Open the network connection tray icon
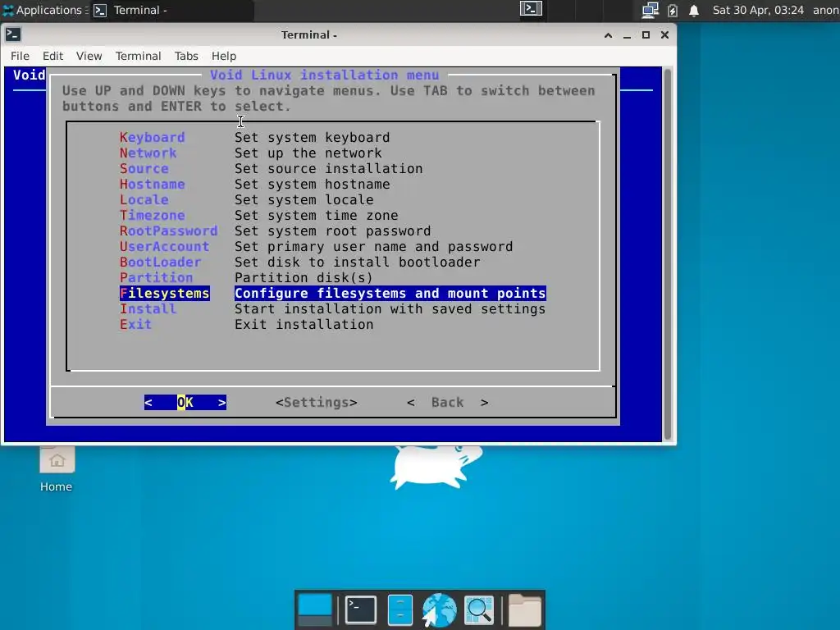840x630 pixels. (650, 10)
